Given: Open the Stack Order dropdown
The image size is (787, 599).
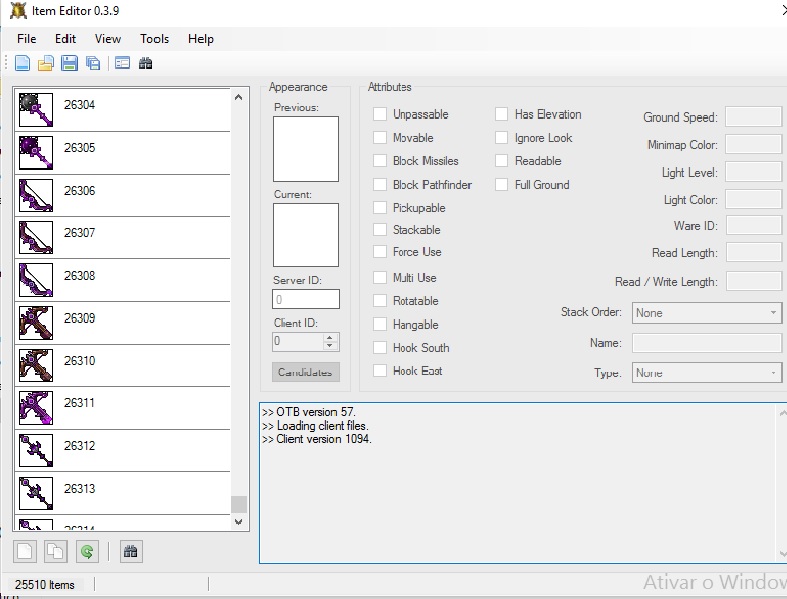Looking at the screenshot, I should tap(707, 313).
